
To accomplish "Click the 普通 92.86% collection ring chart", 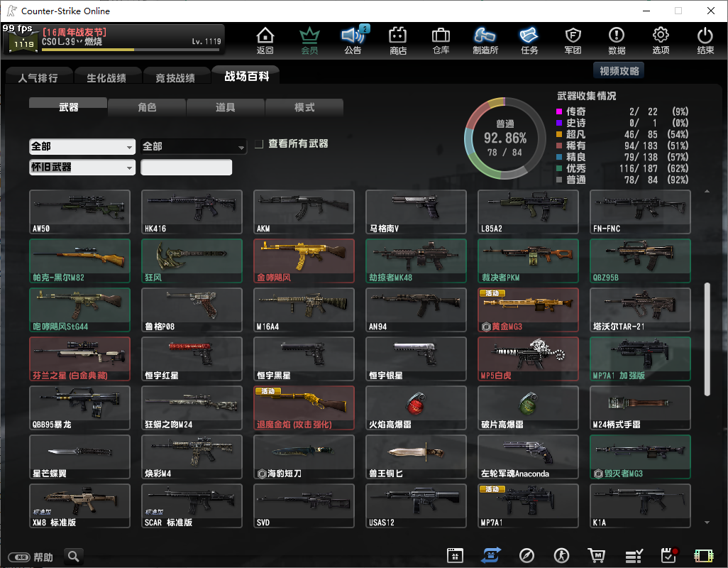I will tap(505, 138).
